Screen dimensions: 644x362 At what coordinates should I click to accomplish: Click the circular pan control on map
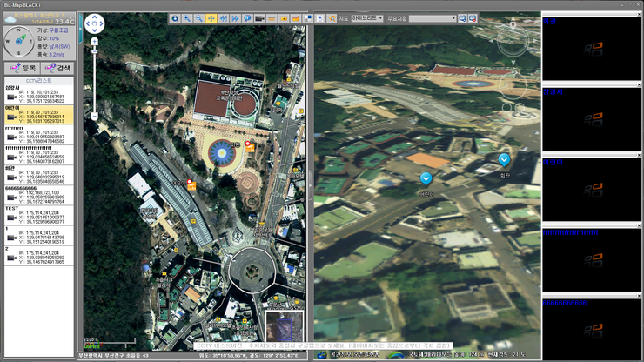tap(94, 23)
